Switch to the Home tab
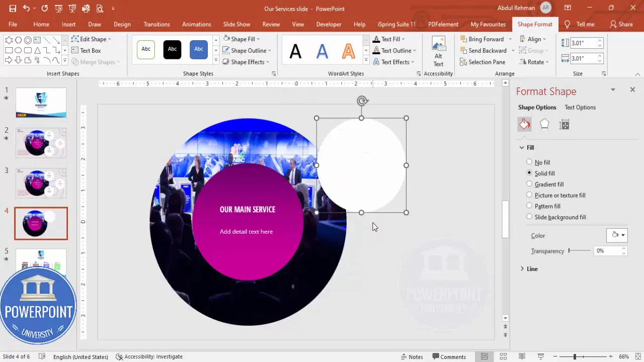Viewport: 644px width, 362px height. [x=41, y=24]
